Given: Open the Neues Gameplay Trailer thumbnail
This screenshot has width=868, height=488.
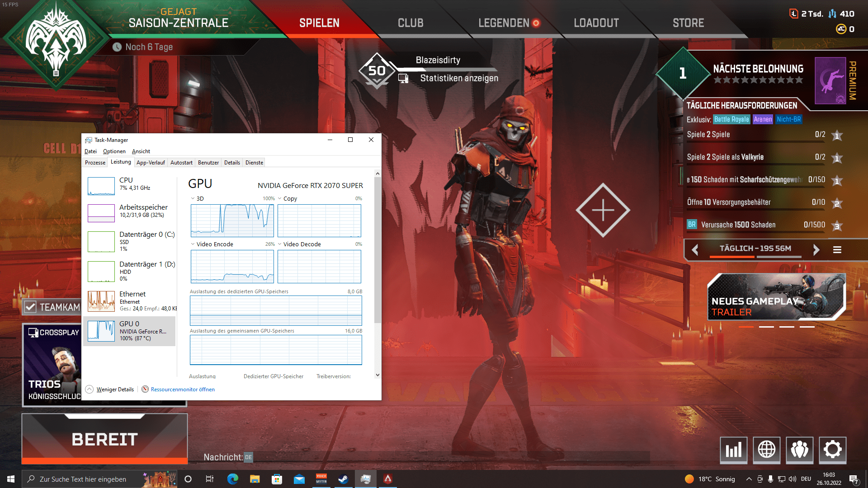Looking at the screenshot, I should click(776, 297).
